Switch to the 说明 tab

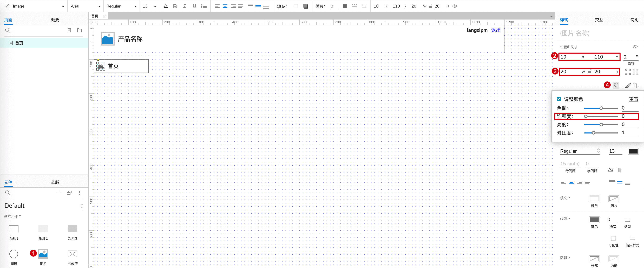[634, 20]
